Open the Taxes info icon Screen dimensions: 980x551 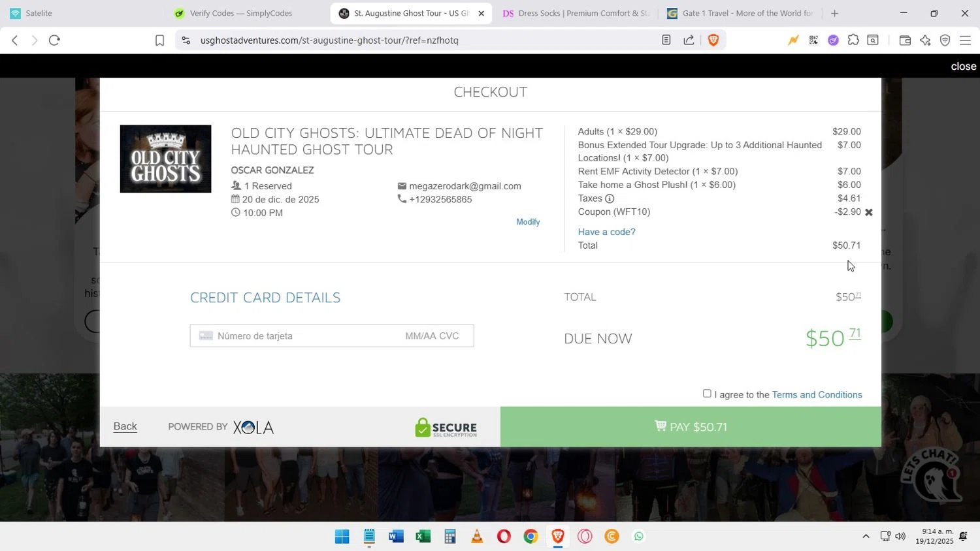(610, 198)
